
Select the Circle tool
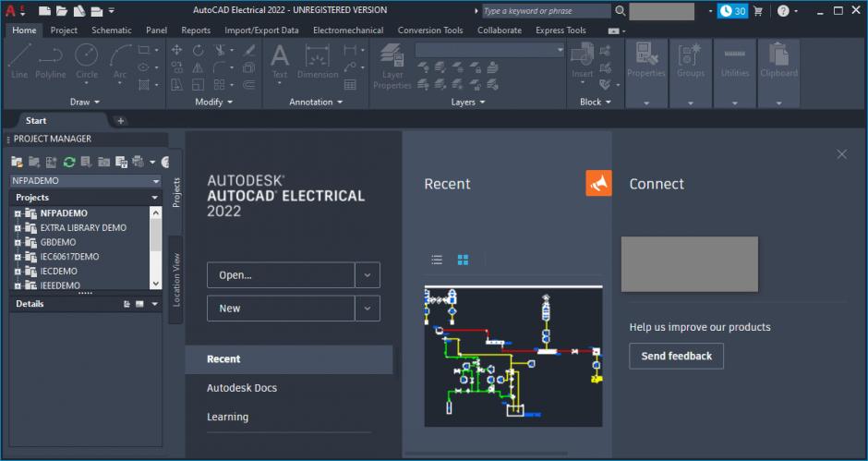point(87,62)
